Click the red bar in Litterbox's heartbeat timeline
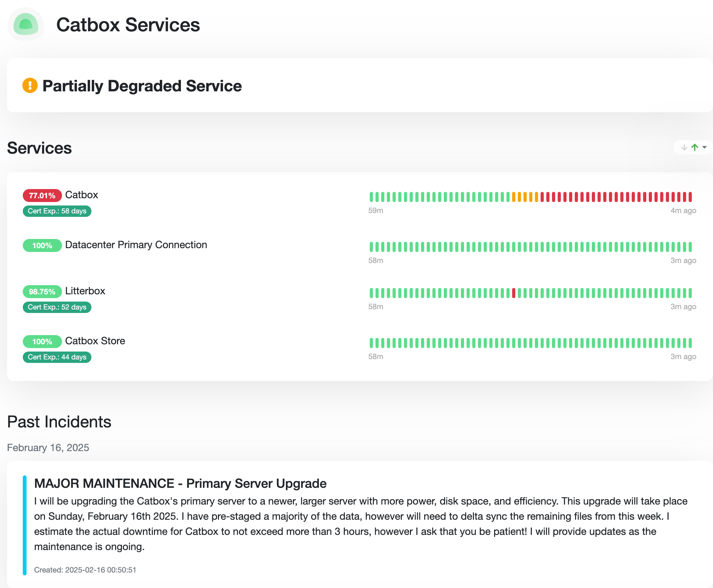Image resolution: width=713 pixels, height=588 pixels. (x=514, y=293)
